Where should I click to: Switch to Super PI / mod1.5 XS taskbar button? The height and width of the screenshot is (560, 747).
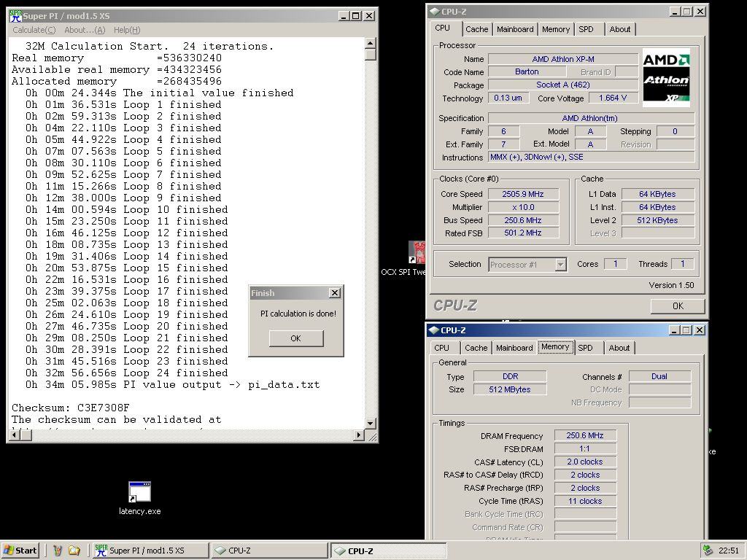150,551
